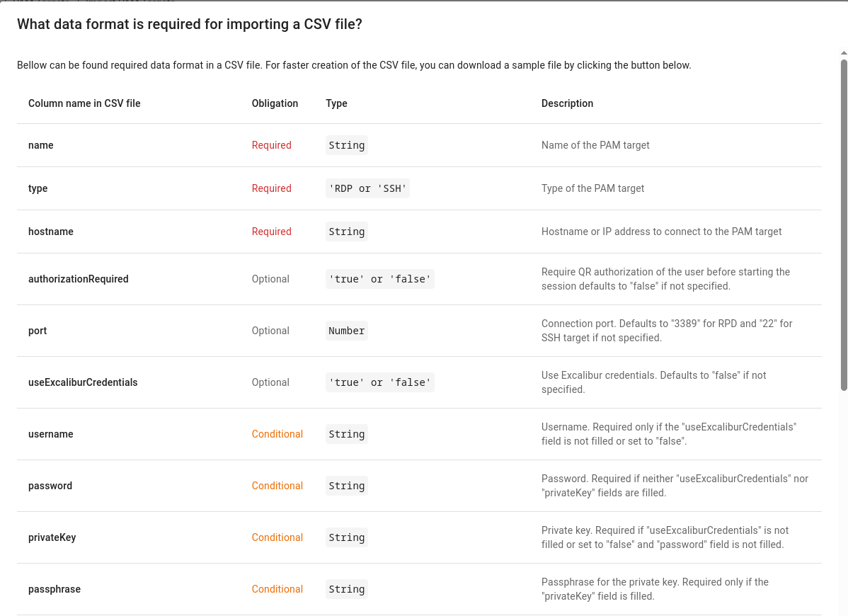
Task: Click the dialog title about CSV data format
Action: [189, 24]
